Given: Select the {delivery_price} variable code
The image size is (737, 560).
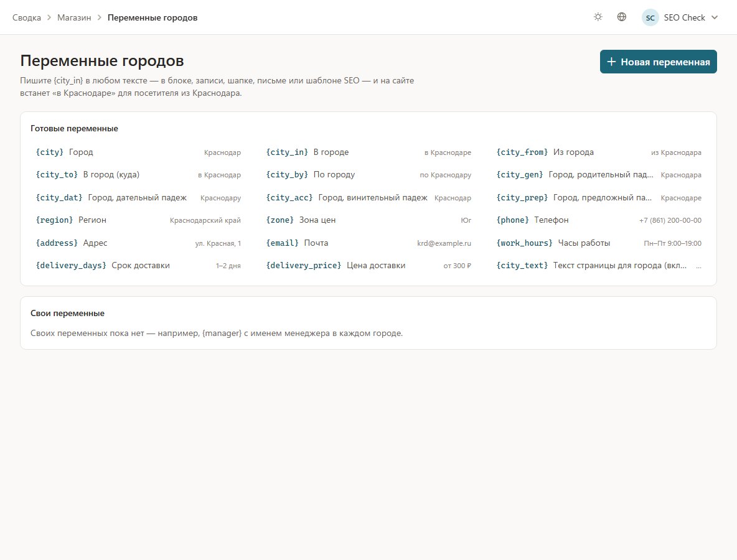Looking at the screenshot, I should (x=303, y=266).
